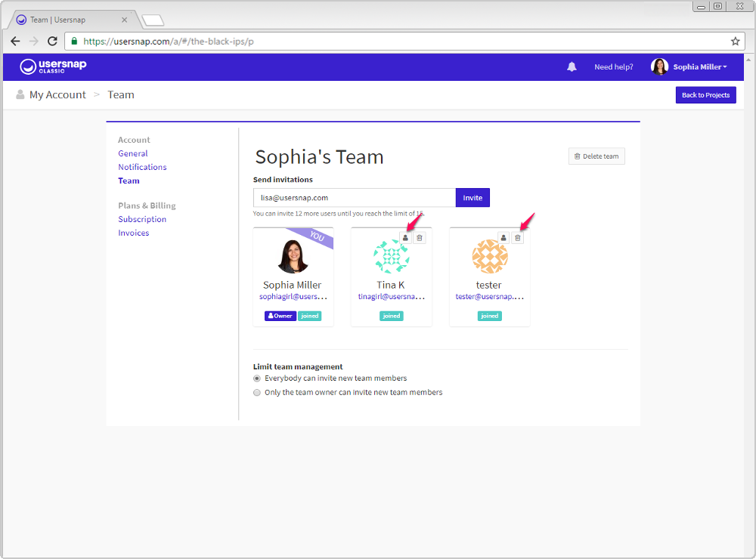Click the joined badge on Sophia Miller card
756x559 pixels.
[309, 316]
